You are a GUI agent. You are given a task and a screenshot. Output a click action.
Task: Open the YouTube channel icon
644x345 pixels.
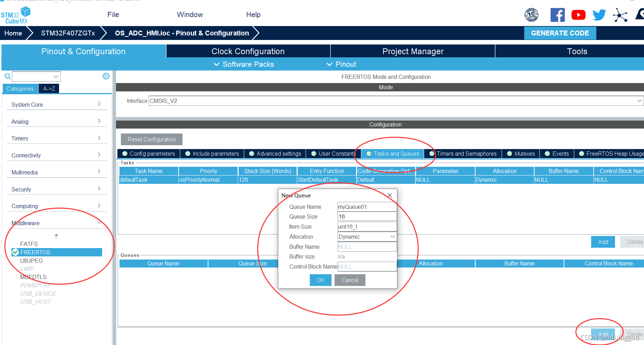click(x=578, y=15)
